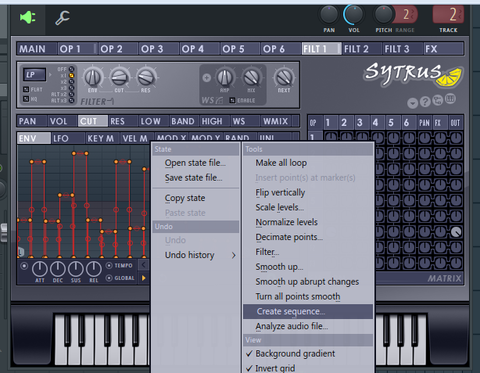
Task: Open the OP 3 tab
Action: (159, 49)
